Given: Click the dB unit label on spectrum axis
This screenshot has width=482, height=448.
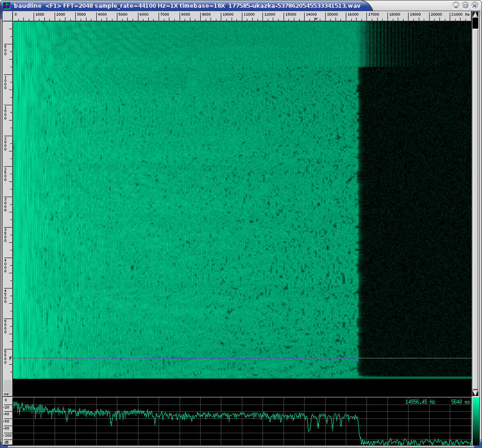Looking at the screenshot, I should click(x=6, y=442).
